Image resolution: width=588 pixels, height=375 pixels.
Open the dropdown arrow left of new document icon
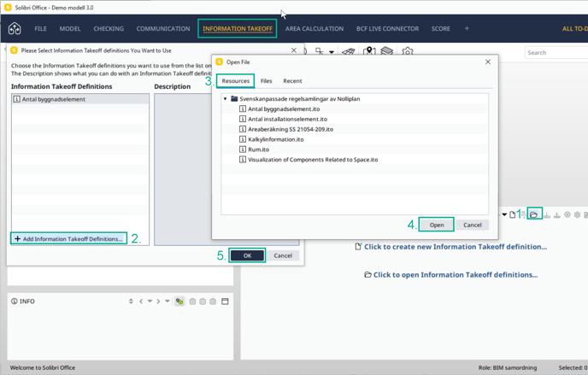coord(504,214)
